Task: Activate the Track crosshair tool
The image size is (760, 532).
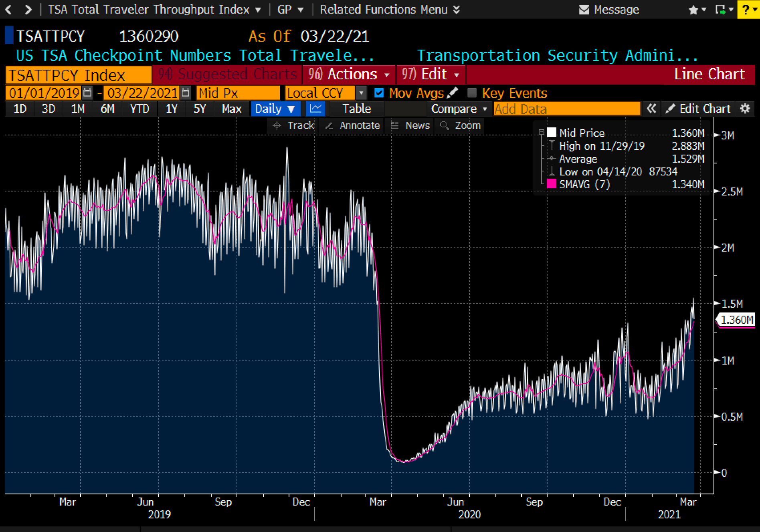Action: click(x=293, y=125)
